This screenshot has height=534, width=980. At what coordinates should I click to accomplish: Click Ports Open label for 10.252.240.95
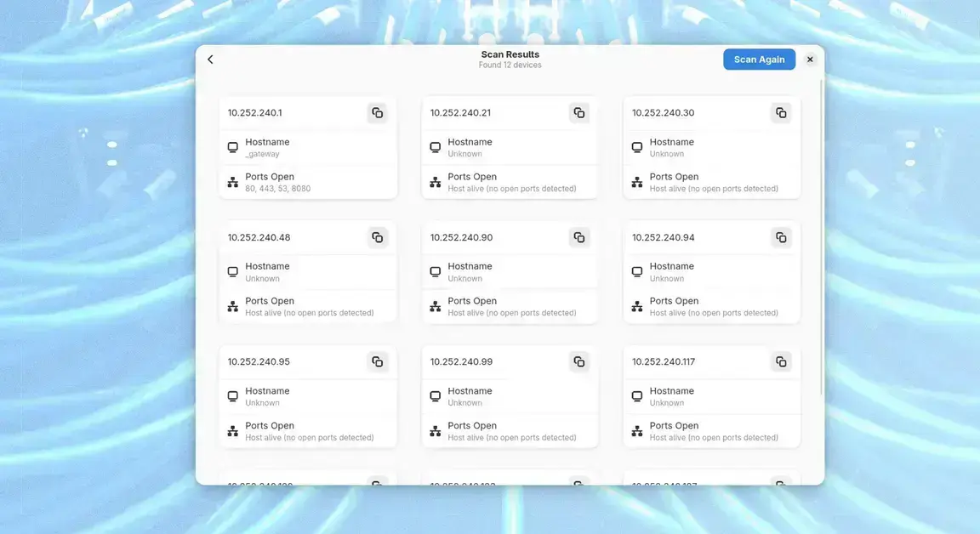tap(270, 425)
